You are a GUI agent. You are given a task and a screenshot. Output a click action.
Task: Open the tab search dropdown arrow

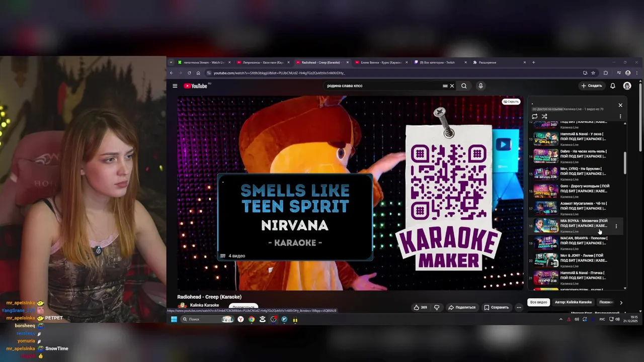coord(171,62)
